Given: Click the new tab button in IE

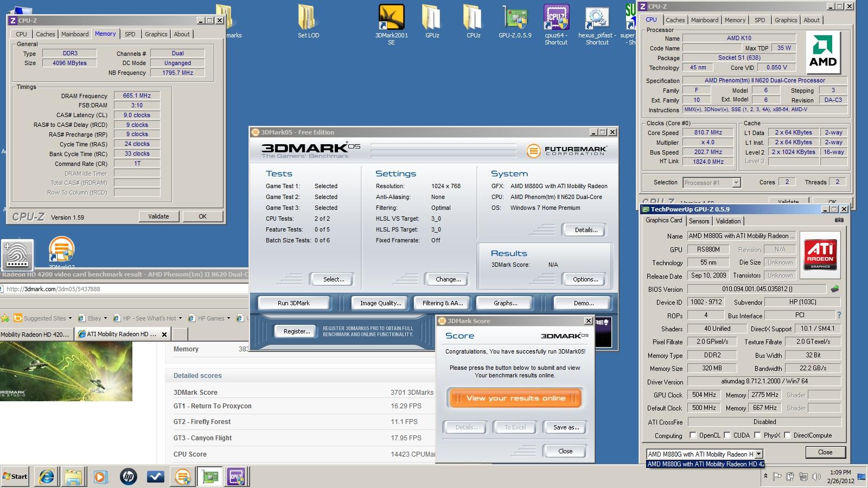Looking at the screenshot, I should click(180, 334).
